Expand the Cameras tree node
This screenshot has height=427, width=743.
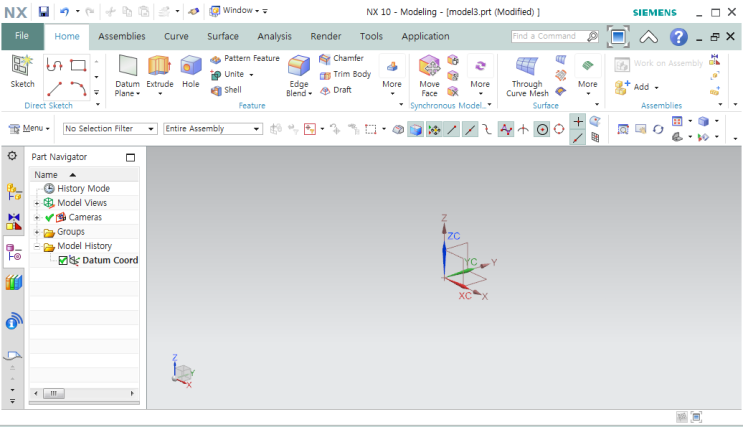click(36, 218)
